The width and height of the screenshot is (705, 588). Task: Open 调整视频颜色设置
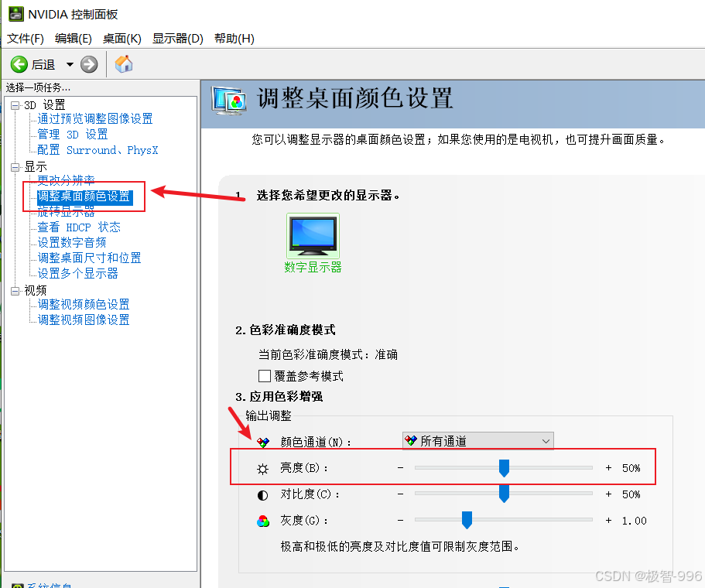point(84,304)
